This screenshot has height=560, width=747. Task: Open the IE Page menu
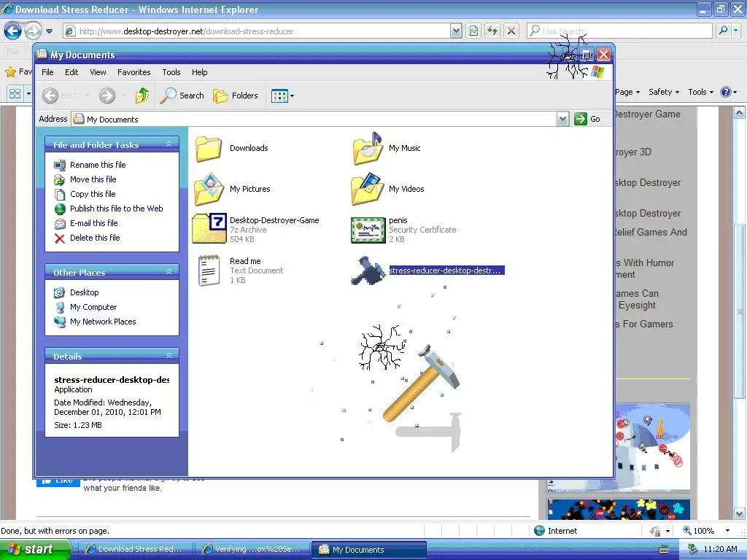pos(627,92)
